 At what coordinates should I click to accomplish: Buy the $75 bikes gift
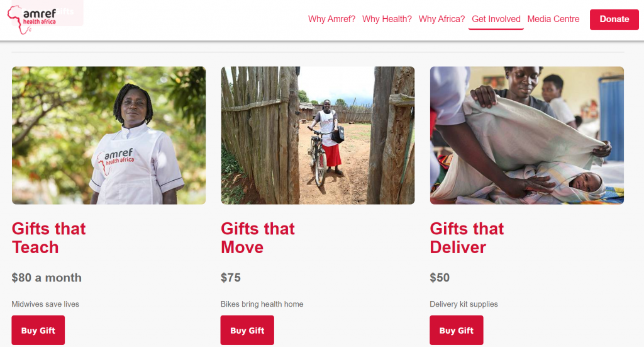pos(247,330)
